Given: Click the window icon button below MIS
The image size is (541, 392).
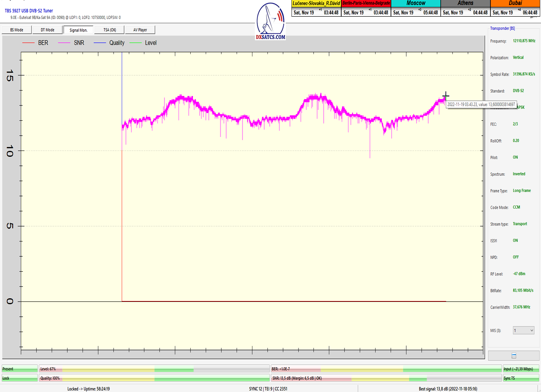Looking at the screenshot, I should tap(514, 355).
